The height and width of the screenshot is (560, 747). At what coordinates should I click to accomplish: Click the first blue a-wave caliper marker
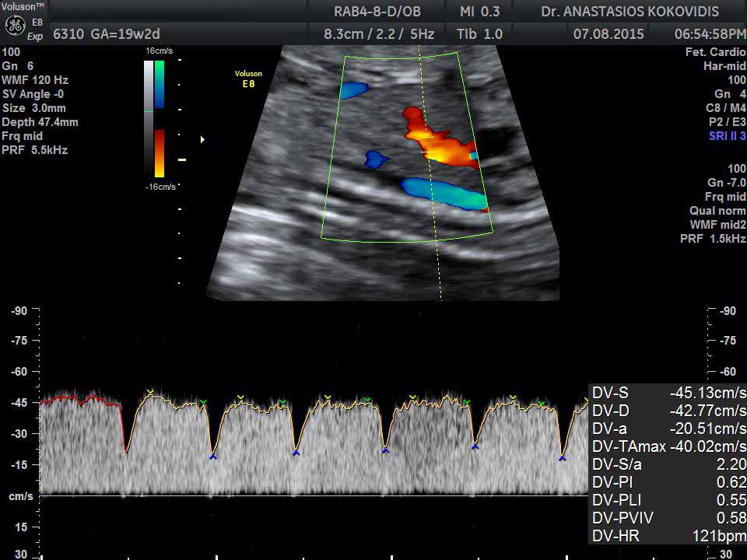pos(213,457)
